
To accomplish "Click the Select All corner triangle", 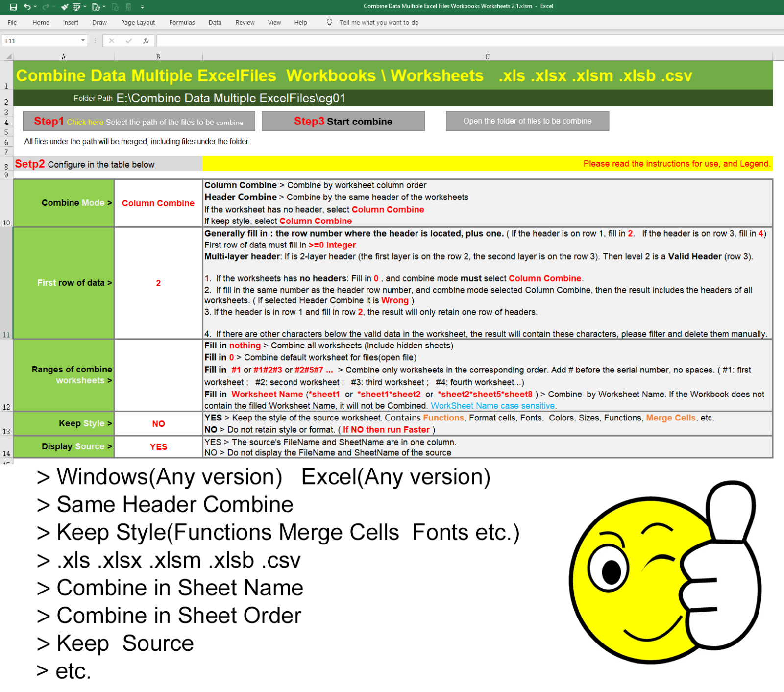I will (8, 57).
